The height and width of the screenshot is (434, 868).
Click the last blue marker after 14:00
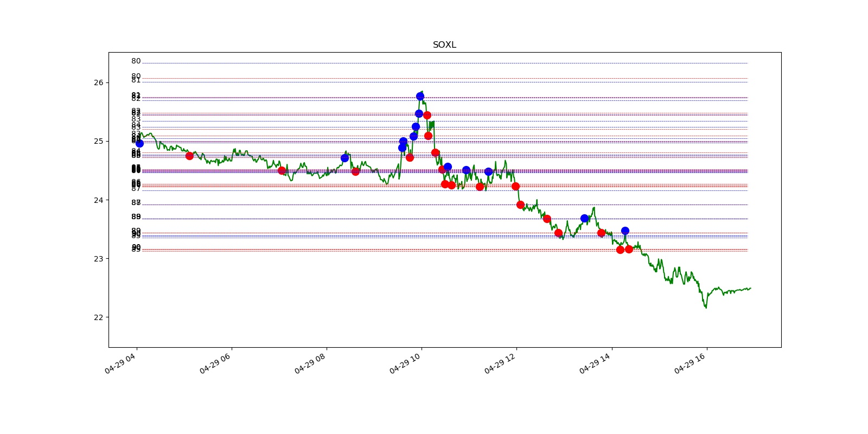625,231
